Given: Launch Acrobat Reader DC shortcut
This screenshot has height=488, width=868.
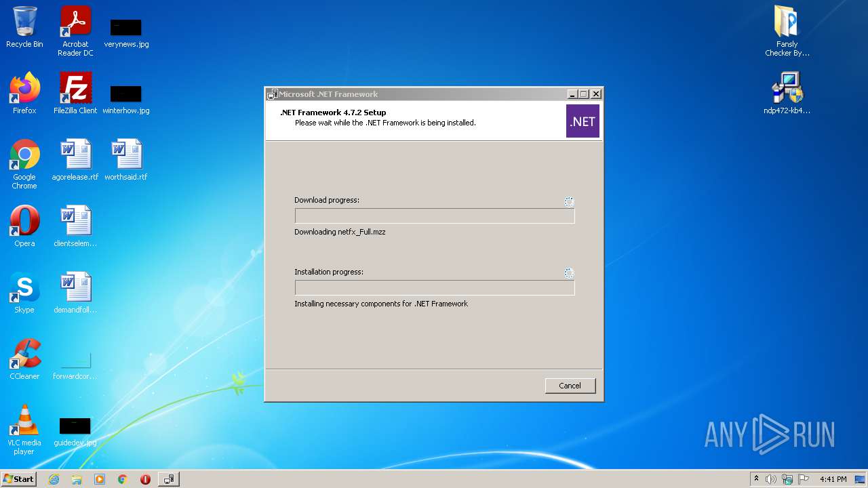Looking at the screenshot, I should [75, 31].
